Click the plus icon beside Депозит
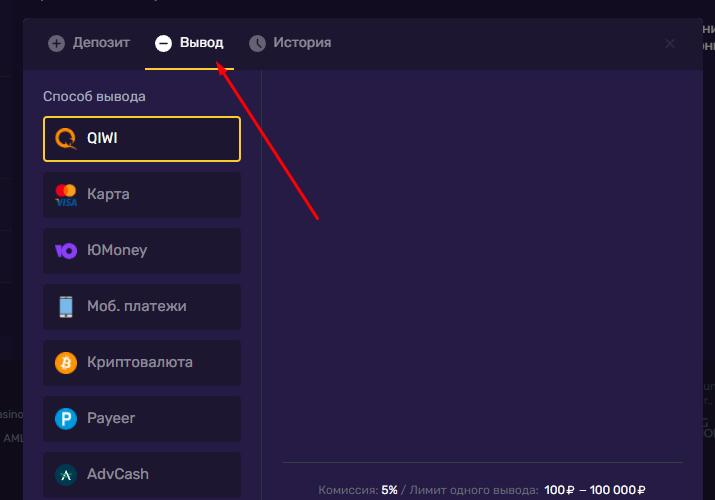The image size is (715, 500). pos(56,43)
